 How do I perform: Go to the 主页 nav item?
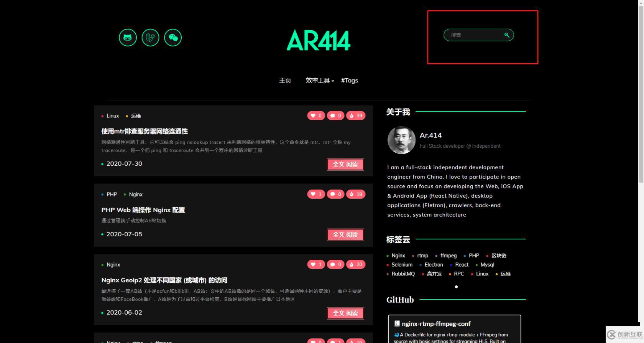point(285,81)
